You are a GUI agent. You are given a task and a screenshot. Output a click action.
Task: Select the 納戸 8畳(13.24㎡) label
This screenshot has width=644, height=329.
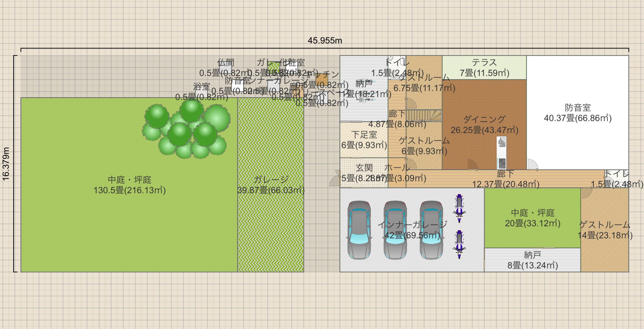tap(533, 260)
